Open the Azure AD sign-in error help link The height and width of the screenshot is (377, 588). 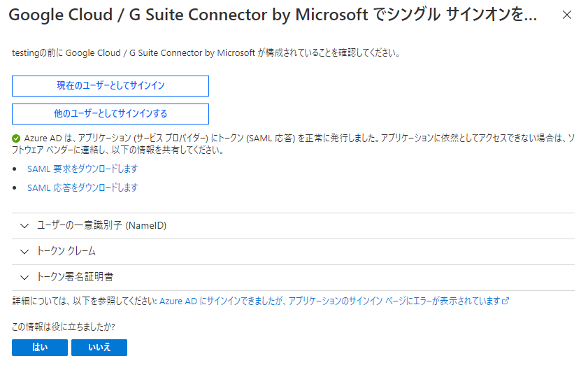click(330, 301)
